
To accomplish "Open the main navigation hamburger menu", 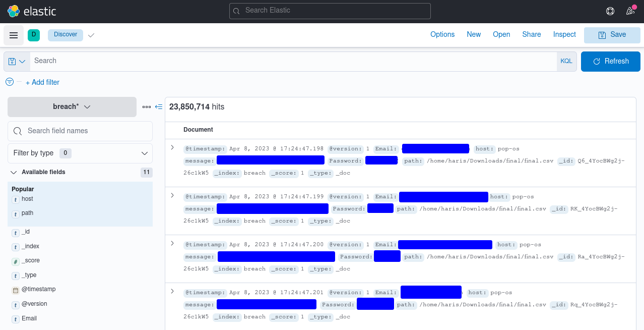I will [x=14, y=35].
